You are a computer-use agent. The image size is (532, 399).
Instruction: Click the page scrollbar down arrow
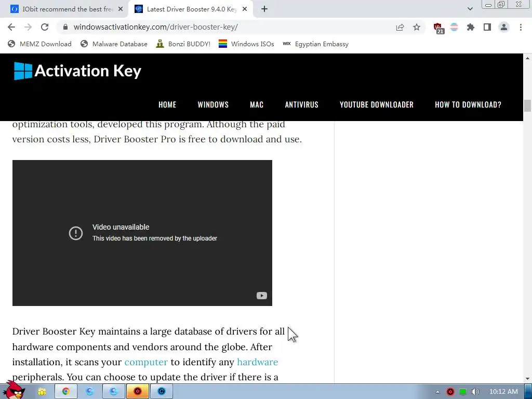(528, 379)
